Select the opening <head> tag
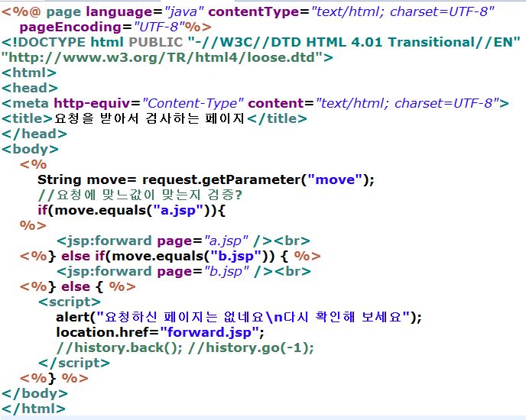 pos(30,88)
